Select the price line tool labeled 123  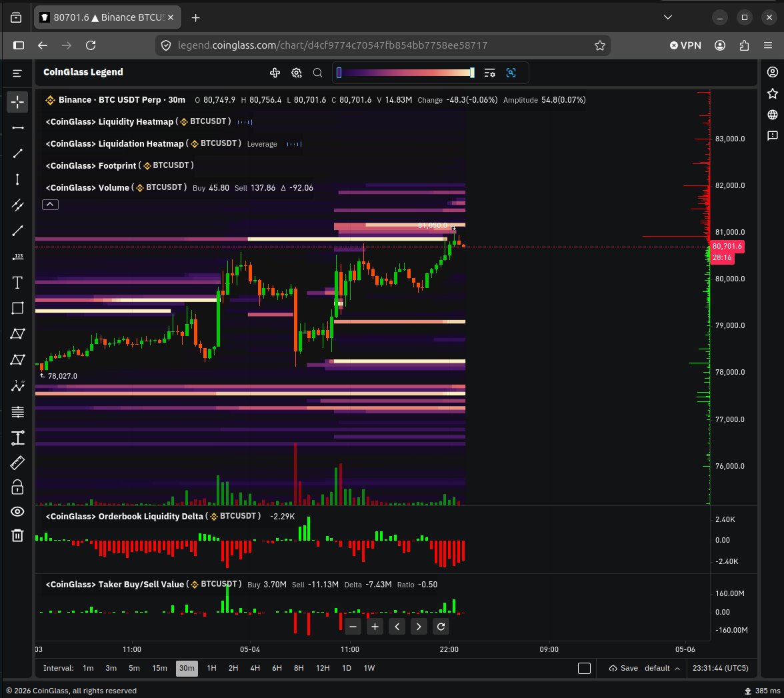[x=17, y=257]
